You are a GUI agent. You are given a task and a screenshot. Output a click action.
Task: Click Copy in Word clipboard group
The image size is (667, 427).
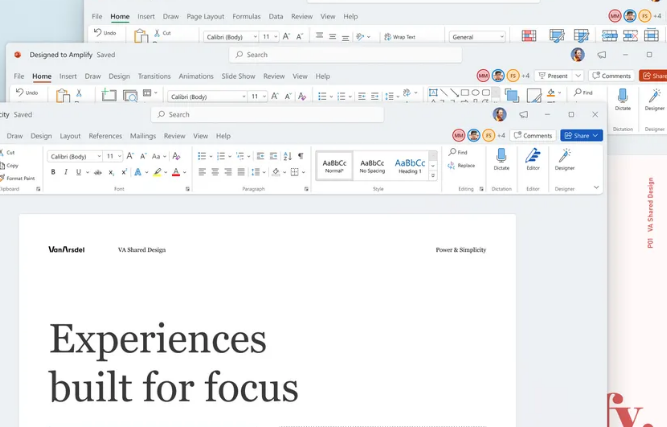[x=9, y=165]
